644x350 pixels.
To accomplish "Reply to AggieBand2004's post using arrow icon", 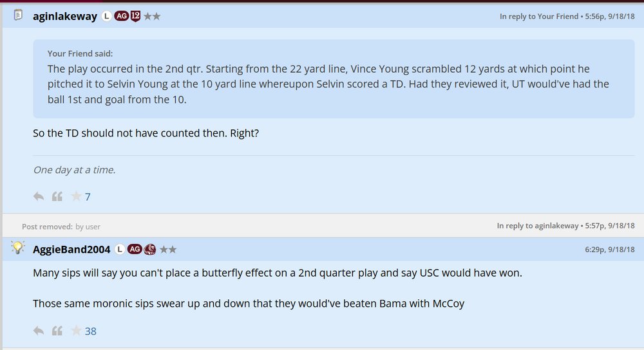I will [x=39, y=331].
